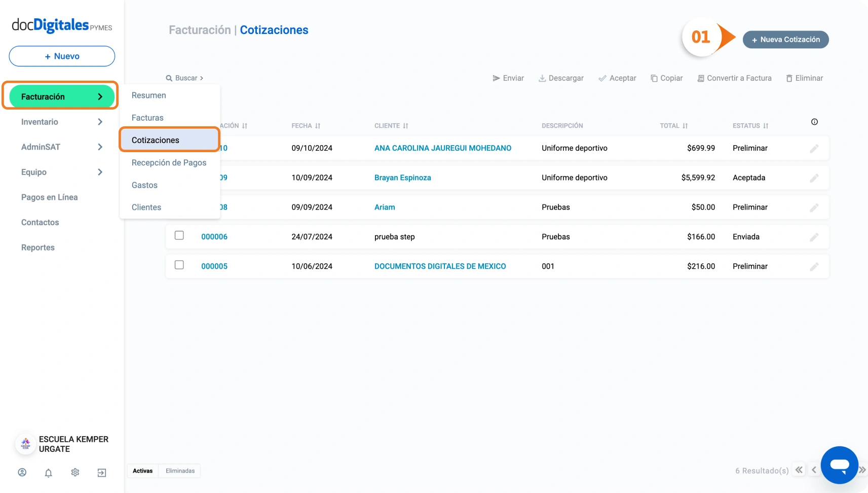
Task: Sort table by the Total column
Action: click(673, 126)
